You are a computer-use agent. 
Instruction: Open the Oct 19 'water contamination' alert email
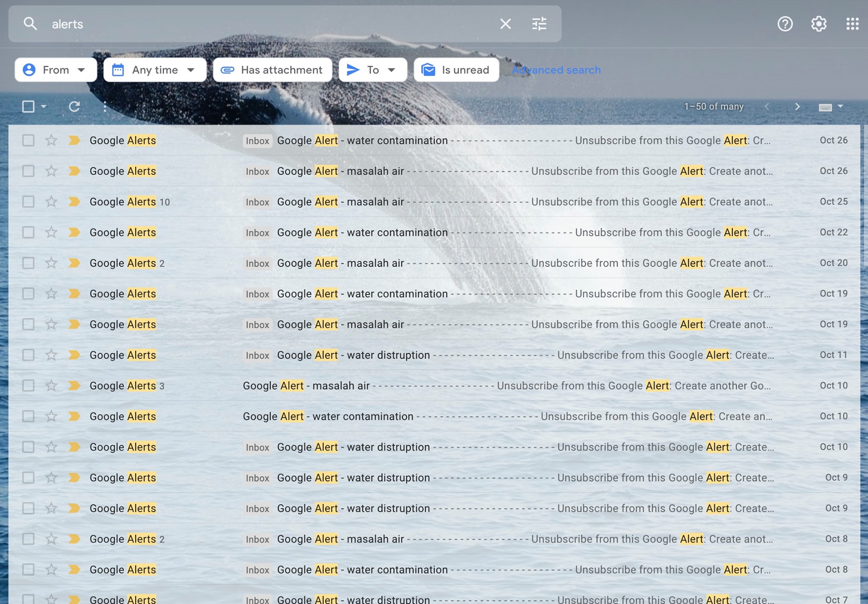coord(434,294)
